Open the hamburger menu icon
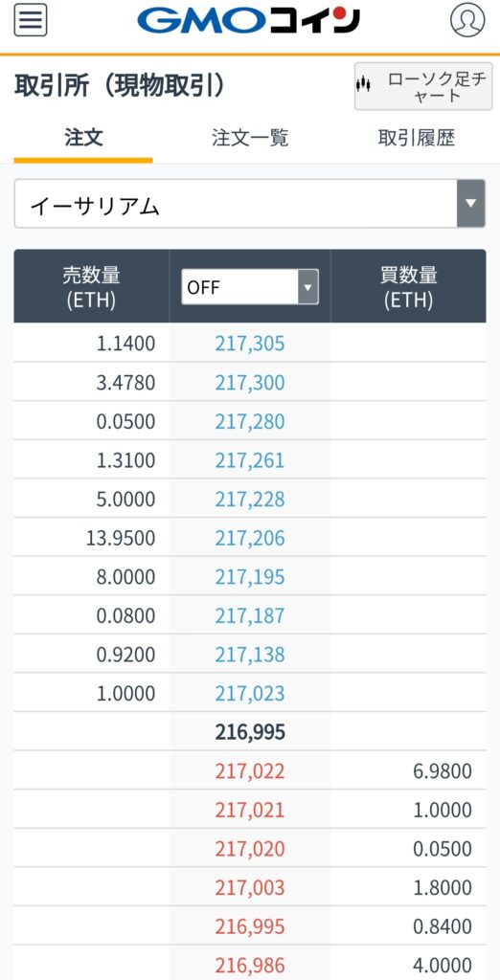The image size is (500, 980). pos(30,20)
